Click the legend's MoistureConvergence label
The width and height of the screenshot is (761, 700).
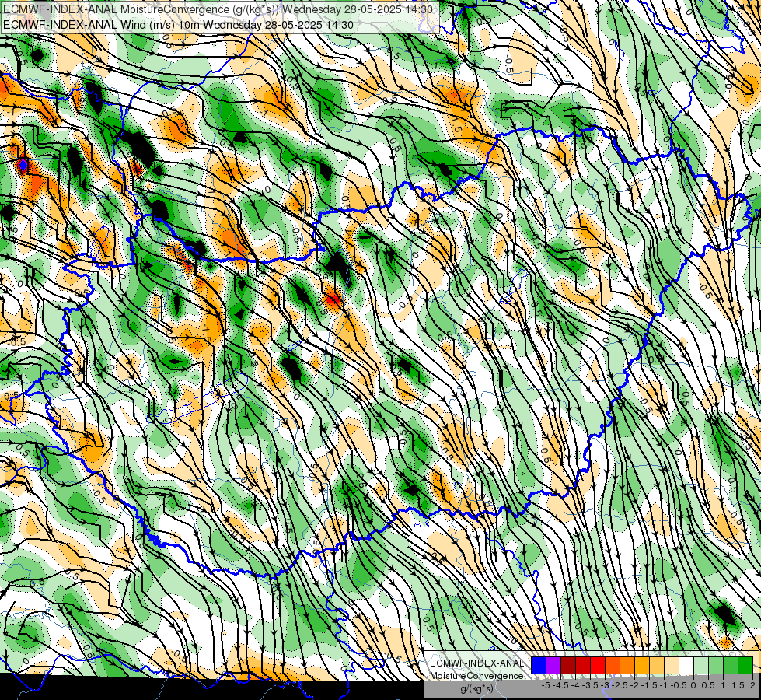pos(476,676)
